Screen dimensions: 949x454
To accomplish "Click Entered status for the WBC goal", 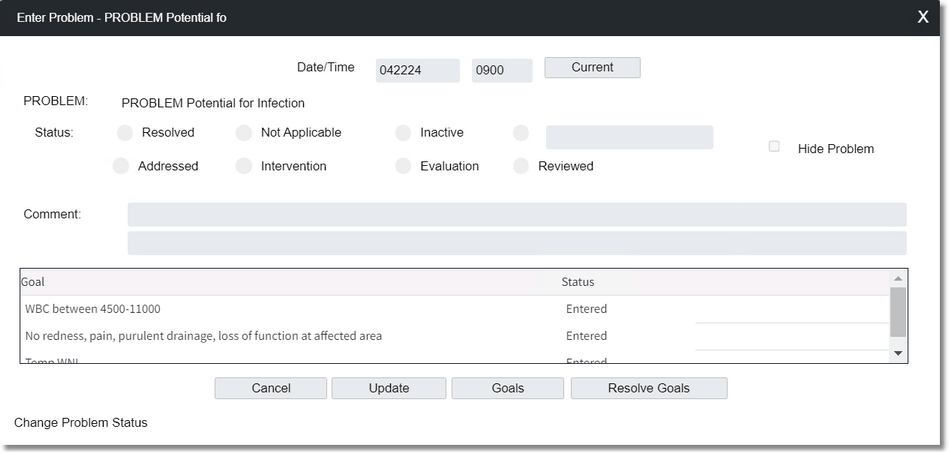I will tap(586, 309).
